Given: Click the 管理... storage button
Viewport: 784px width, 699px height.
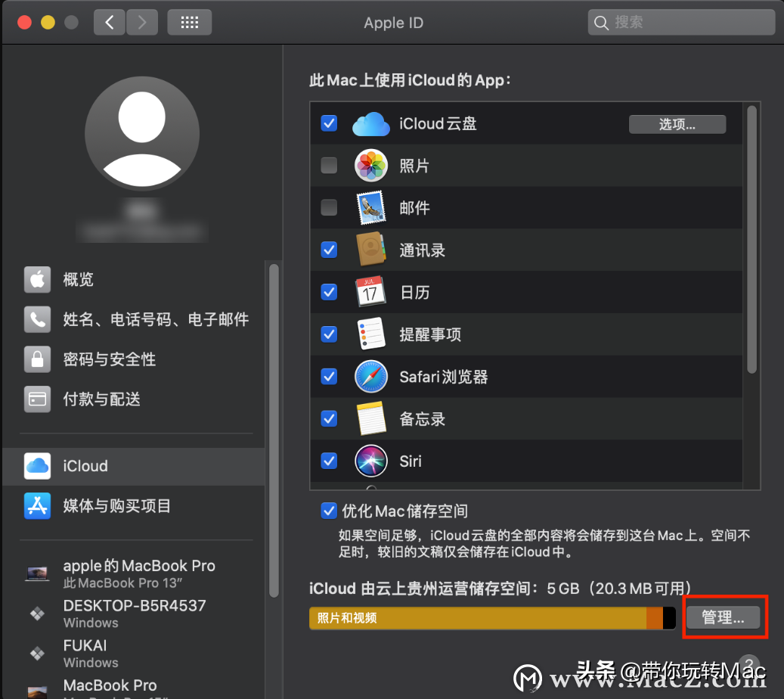Looking at the screenshot, I should click(x=723, y=617).
